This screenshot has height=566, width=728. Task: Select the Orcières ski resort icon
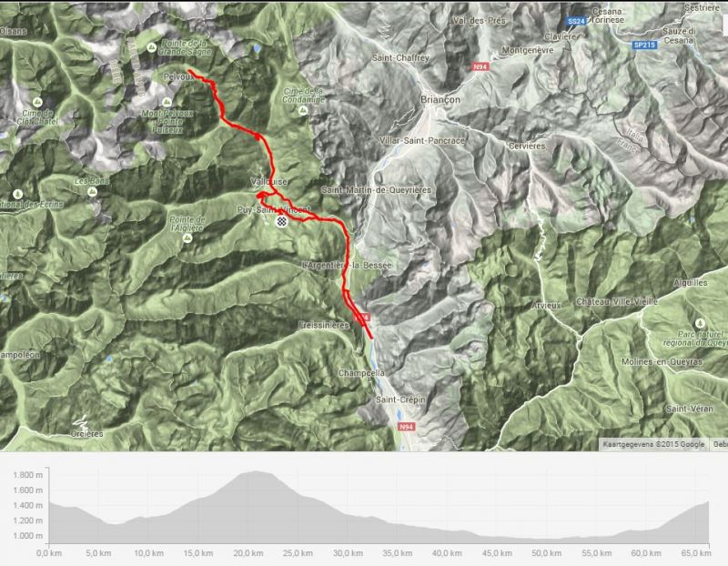point(82,421)
